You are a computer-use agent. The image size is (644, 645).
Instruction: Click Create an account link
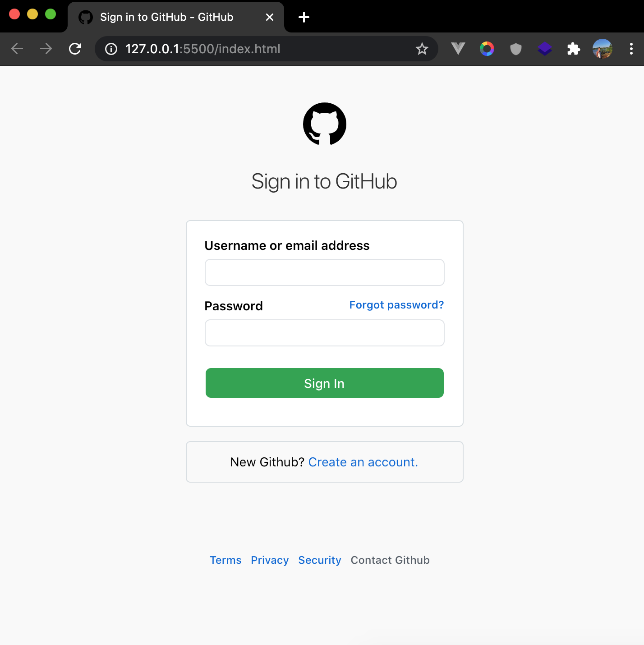coord(363,462)
